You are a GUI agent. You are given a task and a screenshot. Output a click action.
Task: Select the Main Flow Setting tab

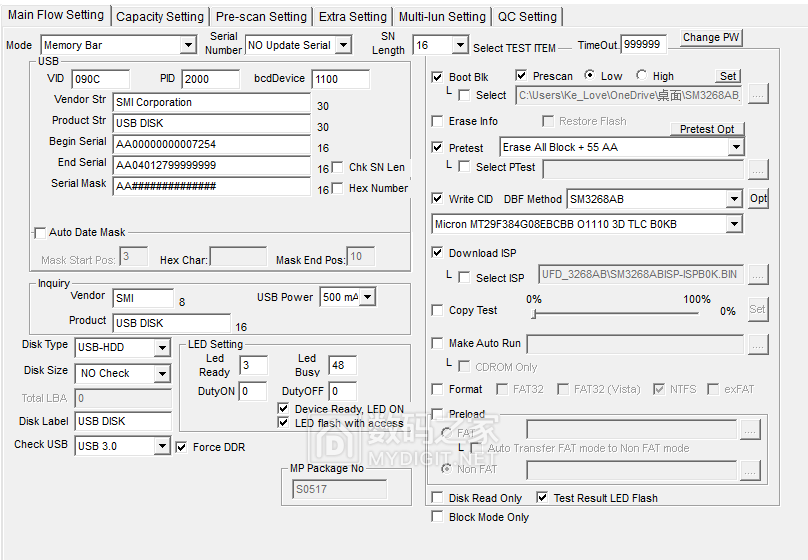[56, 15]
